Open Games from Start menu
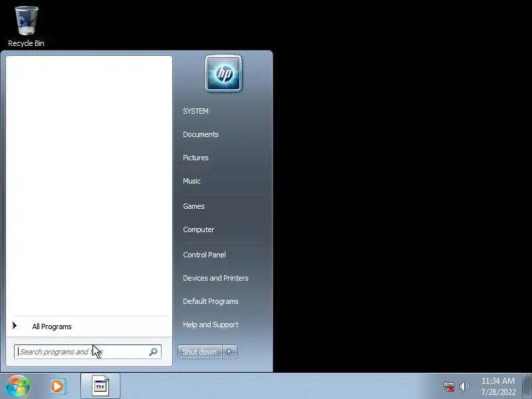This screenshot has width=532, height=399. (194, 206)
